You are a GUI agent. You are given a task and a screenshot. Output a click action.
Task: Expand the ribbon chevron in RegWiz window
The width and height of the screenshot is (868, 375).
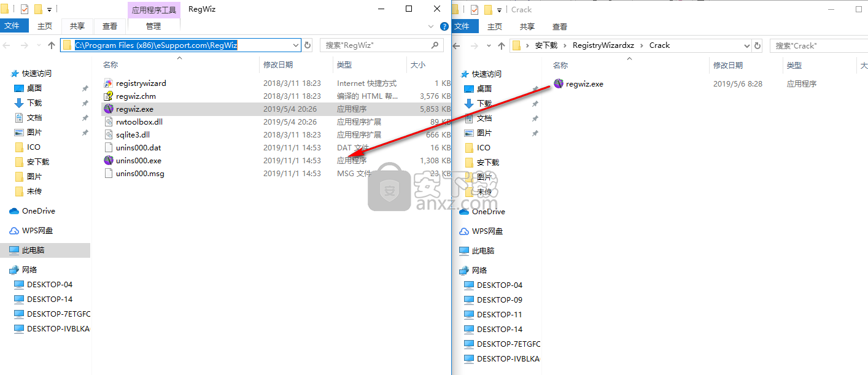point(431,26)
